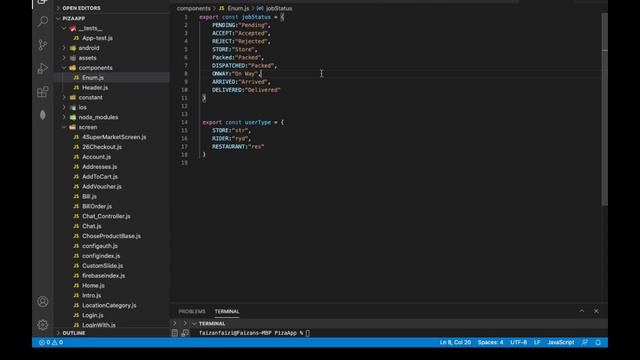Change file encoding UTF-8
Screen dimensions: 640x360
(x=518, y=342)
